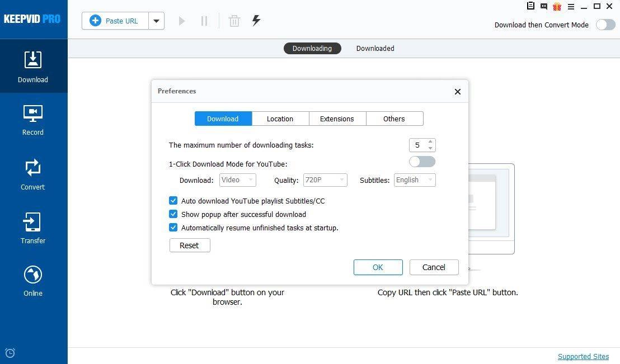
Task: Maximize the KeepVid window
Action: 597,6
